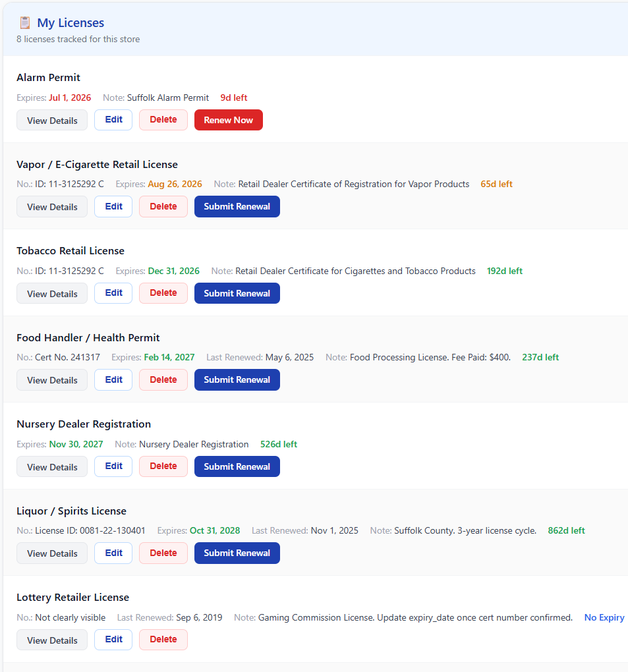Edit the Lottery Retailer License
The width and height of the screenshot is (628, 672).
coord(113,640)
